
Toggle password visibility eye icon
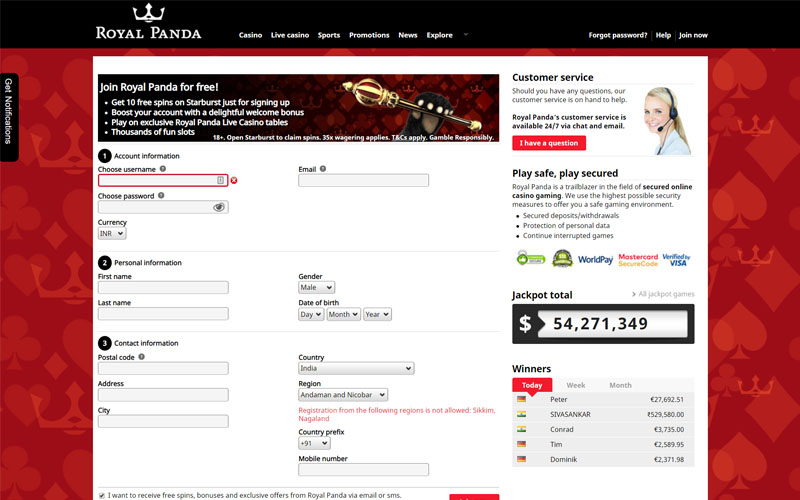pyautogui.click(x=219, y=207)
